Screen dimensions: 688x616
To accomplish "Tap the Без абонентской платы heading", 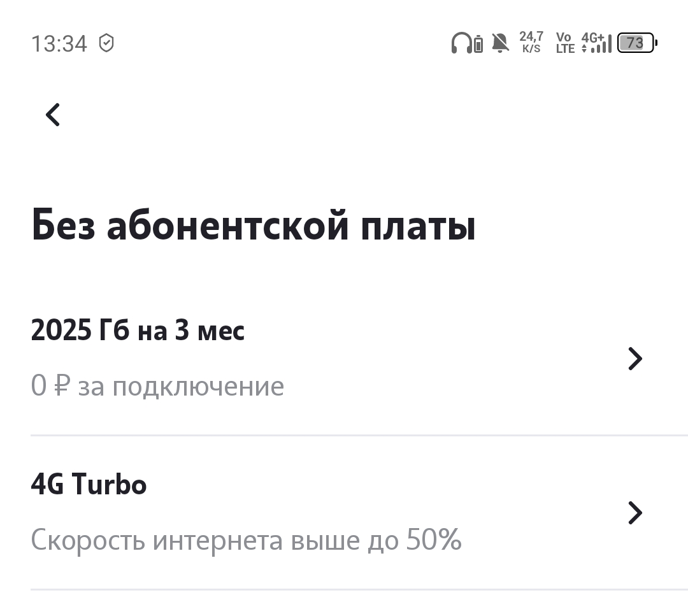I will [x=254, y=226].
